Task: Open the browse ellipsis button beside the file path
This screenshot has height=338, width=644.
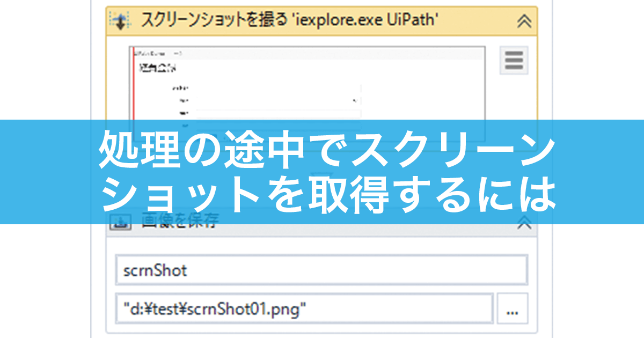Action: click(x=513, y=308)
